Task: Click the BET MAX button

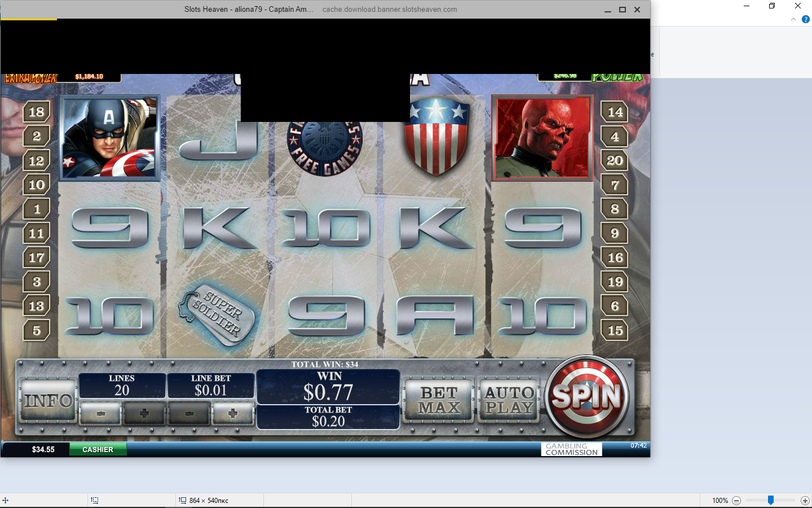Action: (x=439, y=400)
